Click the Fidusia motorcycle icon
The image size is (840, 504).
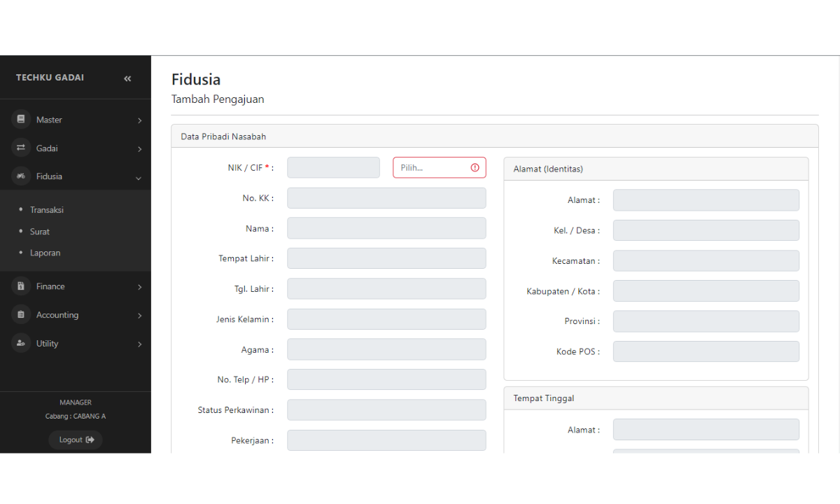[x=21, y=176]
